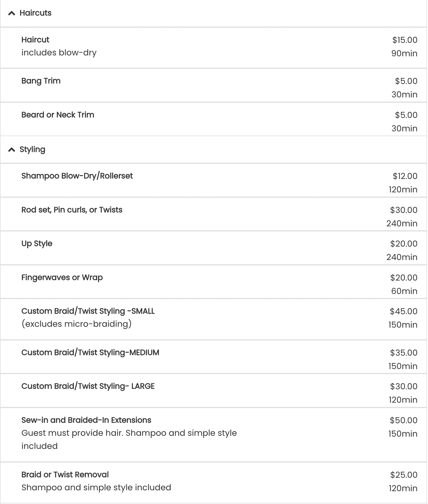Choose Custom Braid/Twist Styling- LARGE

[213, 391]
